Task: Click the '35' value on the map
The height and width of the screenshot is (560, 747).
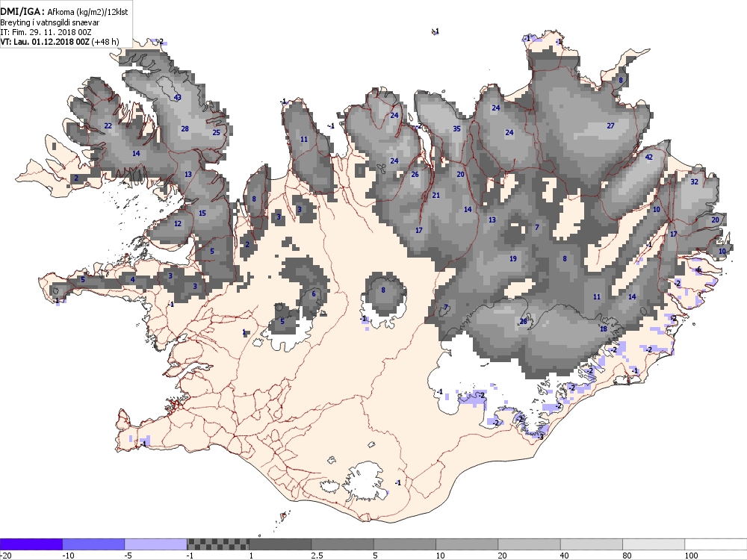Action: coord(457,128)
